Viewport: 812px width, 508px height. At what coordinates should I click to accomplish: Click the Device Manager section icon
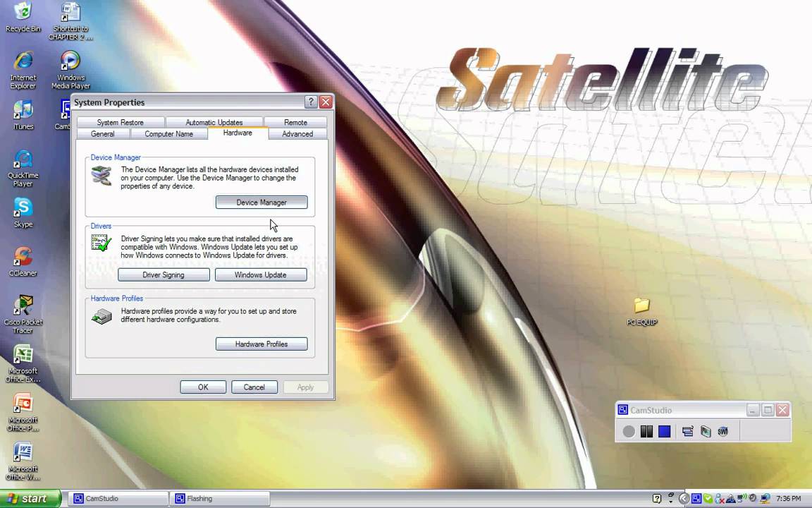coord(101,176)
